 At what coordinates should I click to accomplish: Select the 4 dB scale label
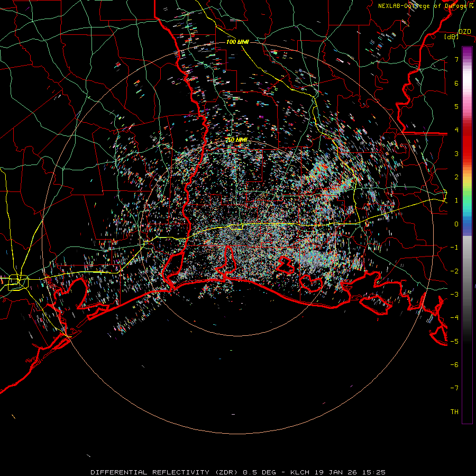(x=456, y=130)
